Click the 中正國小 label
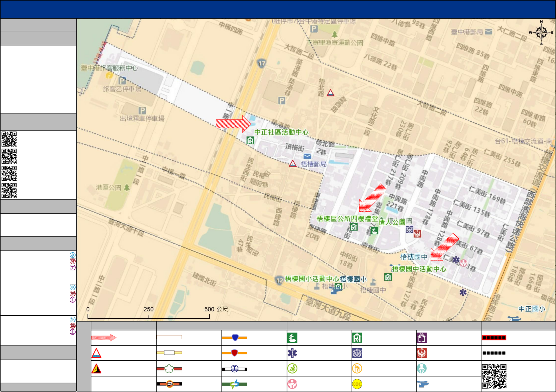Image resolution: width=556 pixels, height=392 pixels. tap(532, 309)
